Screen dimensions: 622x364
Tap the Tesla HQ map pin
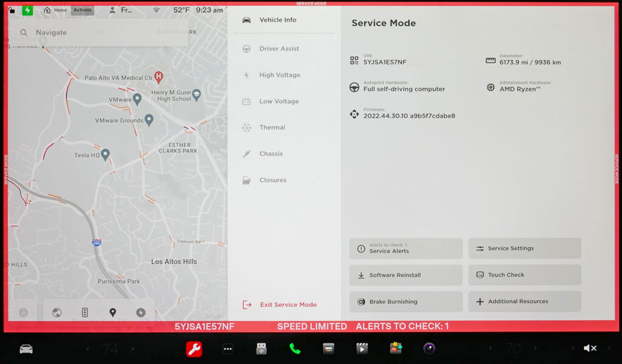pyautogui.click(x=105, y=155)
